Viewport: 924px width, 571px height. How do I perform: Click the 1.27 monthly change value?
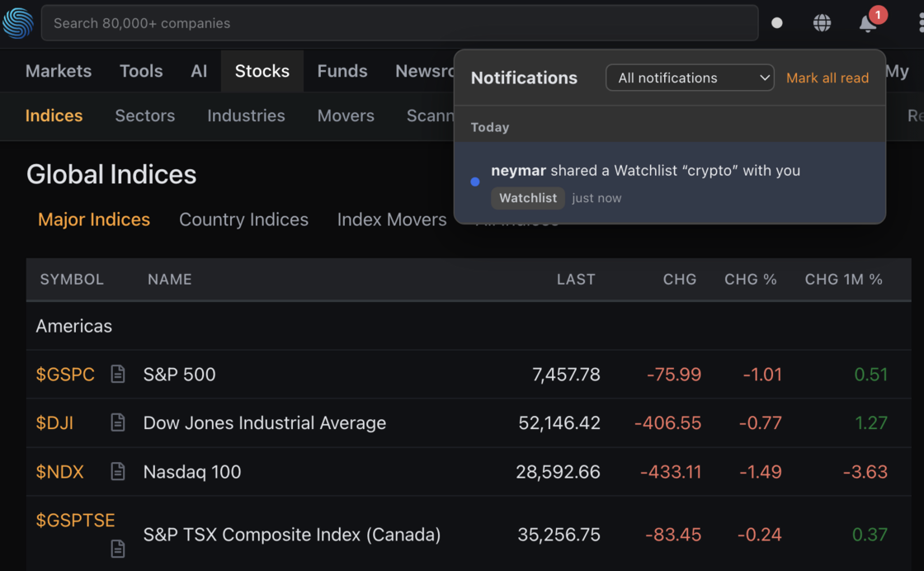coord(871,422)
